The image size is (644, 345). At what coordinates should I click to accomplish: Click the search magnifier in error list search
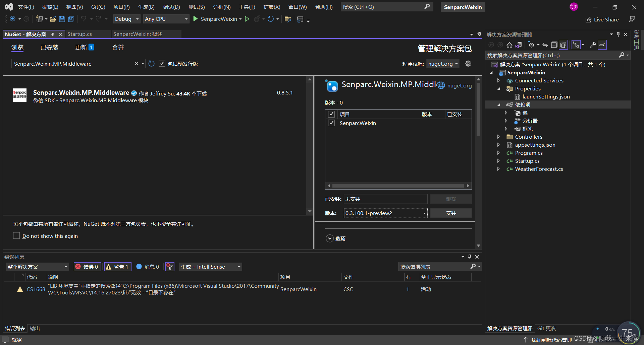point(473,267)
